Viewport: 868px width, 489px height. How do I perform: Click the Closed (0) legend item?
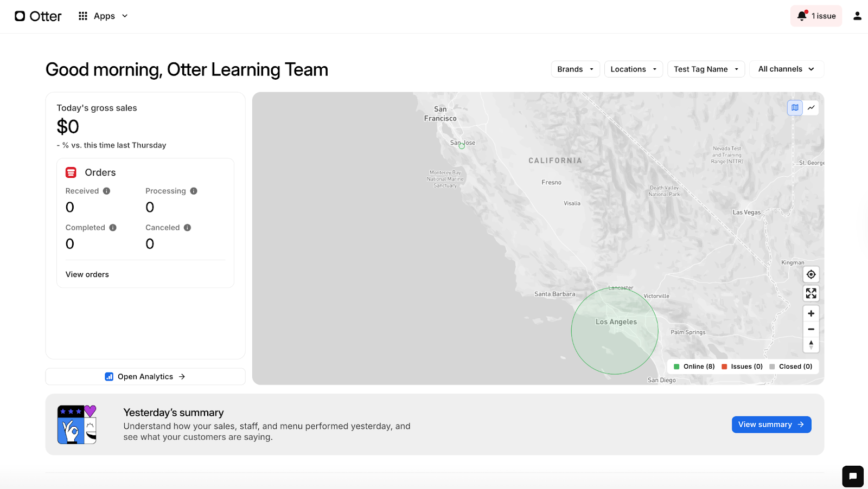tap(791, 366)
